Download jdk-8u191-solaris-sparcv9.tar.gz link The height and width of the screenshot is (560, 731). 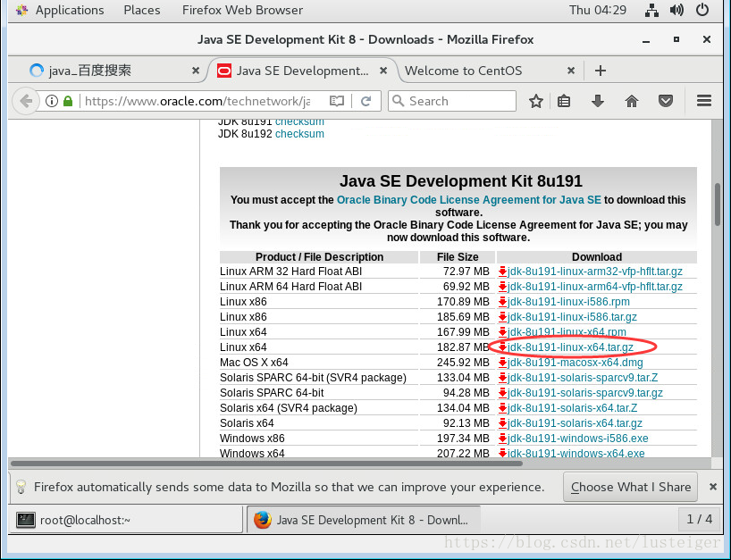click(585, 393)
